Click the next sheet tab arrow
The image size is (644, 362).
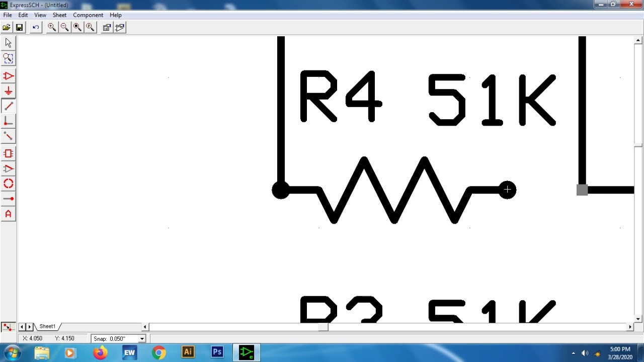pos(29,327)
